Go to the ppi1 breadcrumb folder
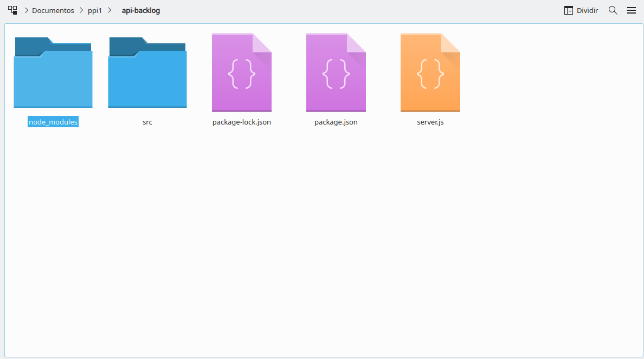This screenshot has height=359, width=644. [95, 10]
